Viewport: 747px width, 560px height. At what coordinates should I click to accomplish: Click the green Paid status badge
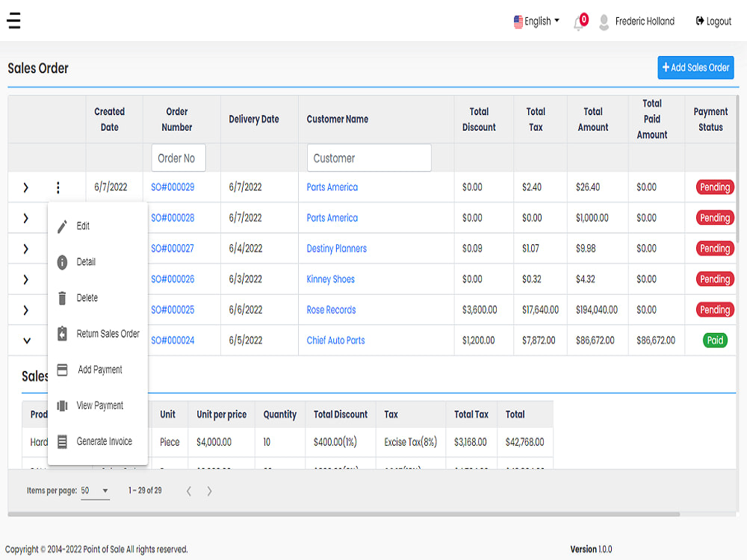tap(715, 340)
